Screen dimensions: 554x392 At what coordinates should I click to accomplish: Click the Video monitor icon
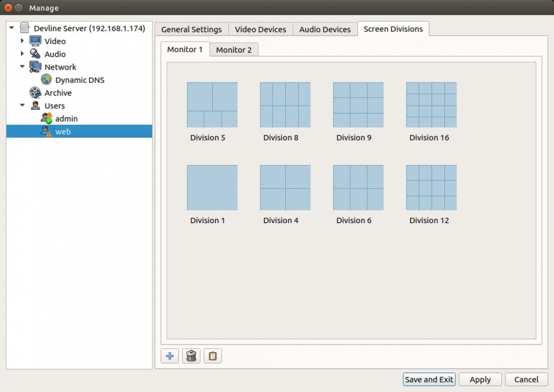(35, 41)
